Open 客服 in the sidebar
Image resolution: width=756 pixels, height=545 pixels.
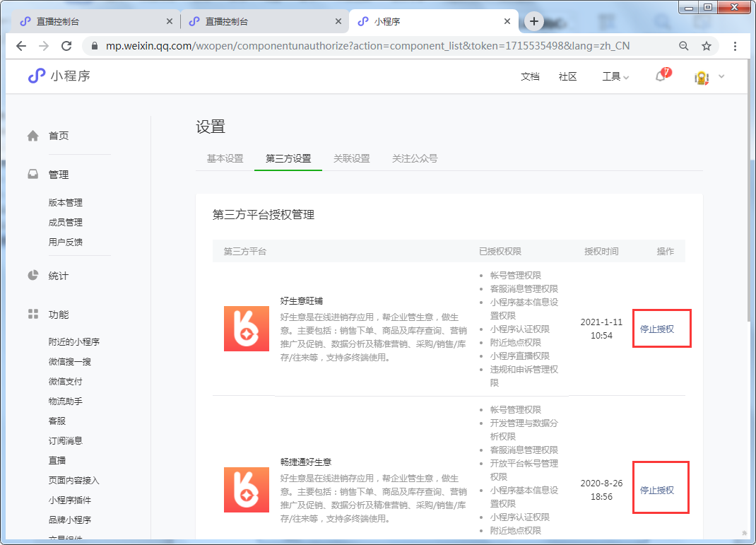57,421
